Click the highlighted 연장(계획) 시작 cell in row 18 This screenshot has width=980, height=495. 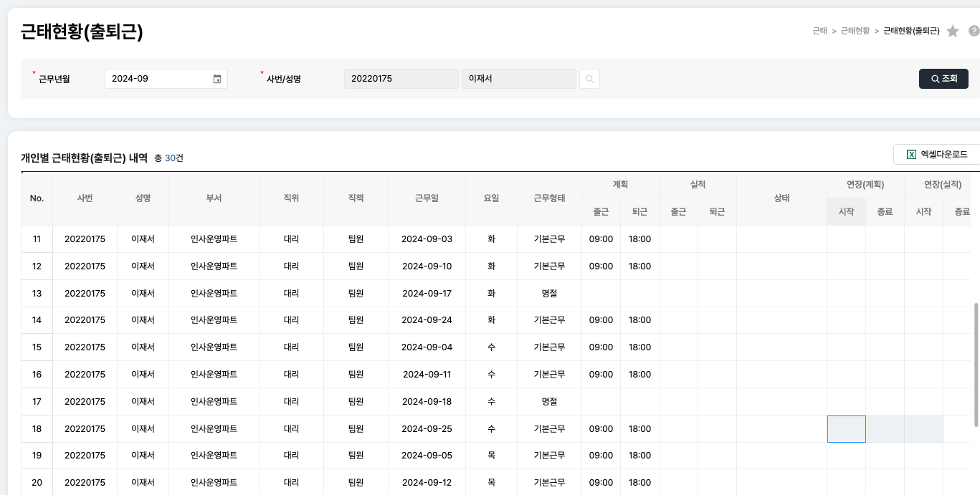pyautogui.click(x=846, y=429)
